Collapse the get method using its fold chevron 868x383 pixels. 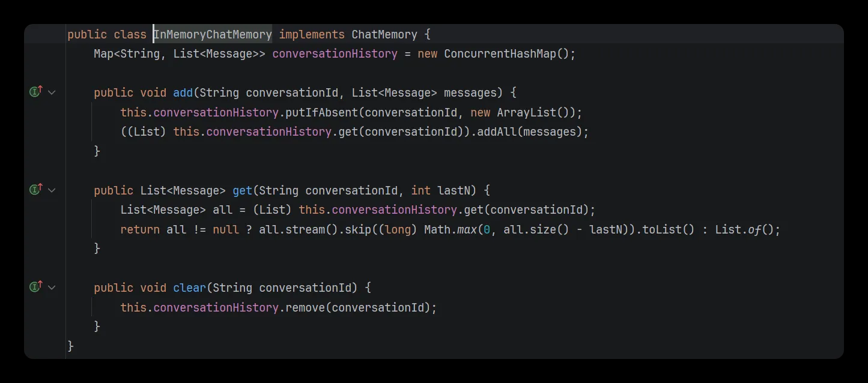(52, 190)
